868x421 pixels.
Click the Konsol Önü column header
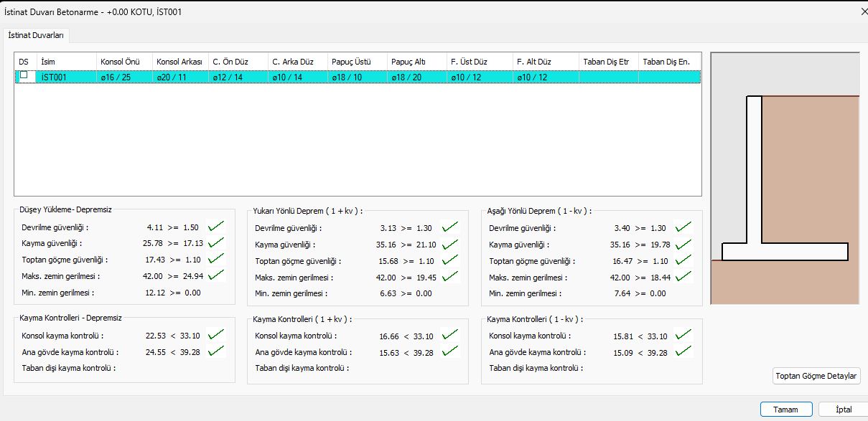(x=124, y=62)
